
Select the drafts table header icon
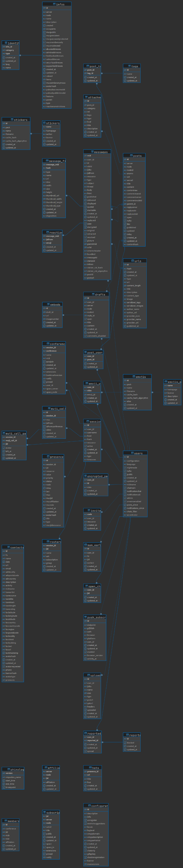pos(93,294)
